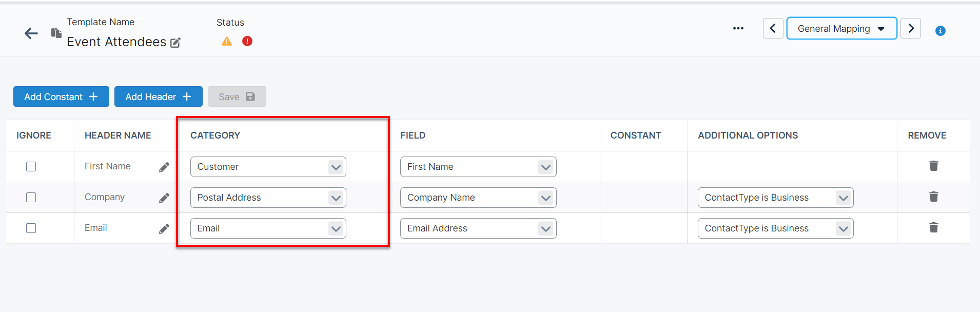Click the red error status icon
980x312 pixels.
pos(247,41)
